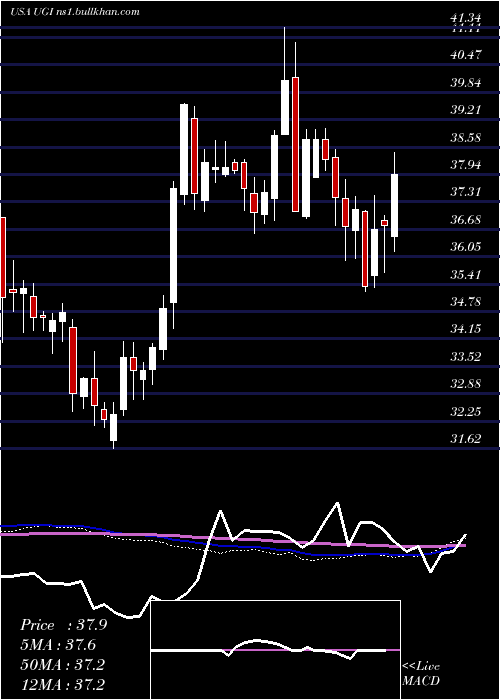This screenshot has height=700, width=500.
Task: Click the 35.41 price axis label
Action: (x=466, y=275)
